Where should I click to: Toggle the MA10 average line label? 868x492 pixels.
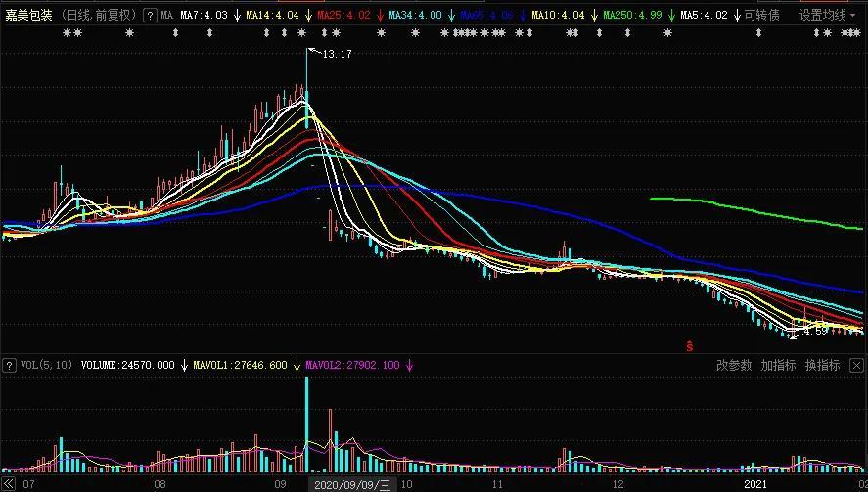pos(558,16)
